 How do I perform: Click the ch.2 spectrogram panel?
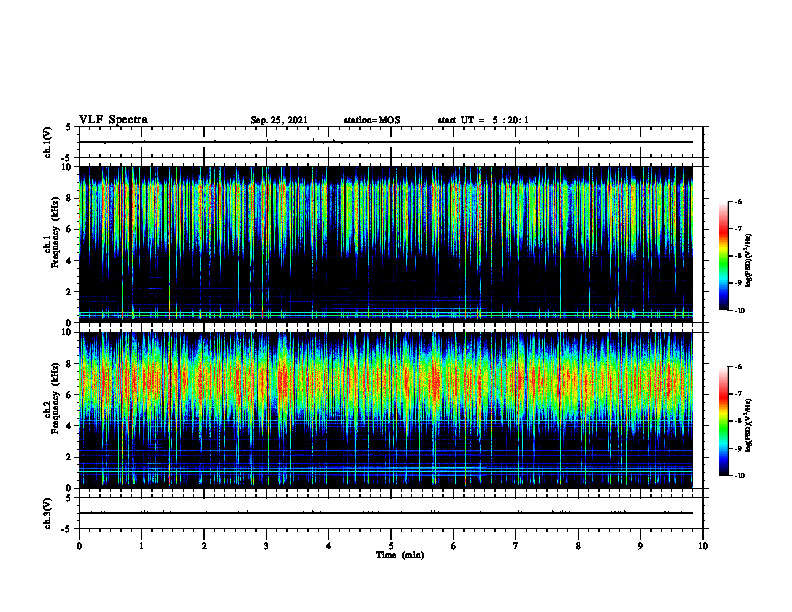tap(386, 410)
